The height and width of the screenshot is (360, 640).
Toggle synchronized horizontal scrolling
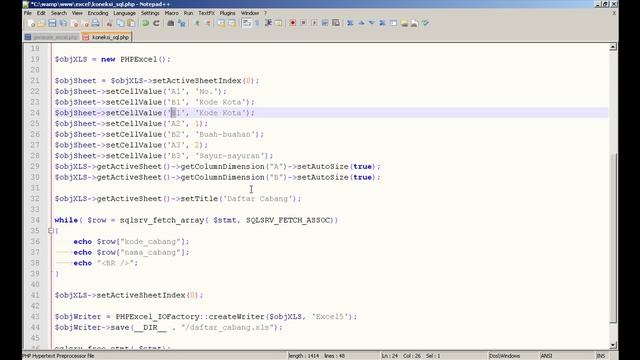[232, 23]
